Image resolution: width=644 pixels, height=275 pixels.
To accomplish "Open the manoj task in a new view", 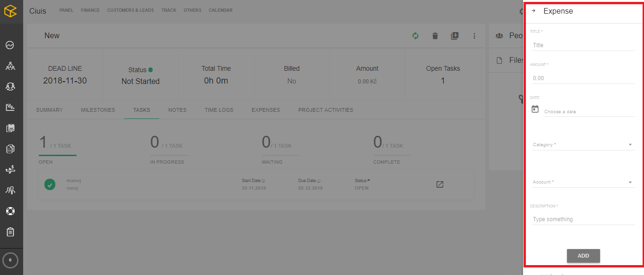I will pos(439,184).
